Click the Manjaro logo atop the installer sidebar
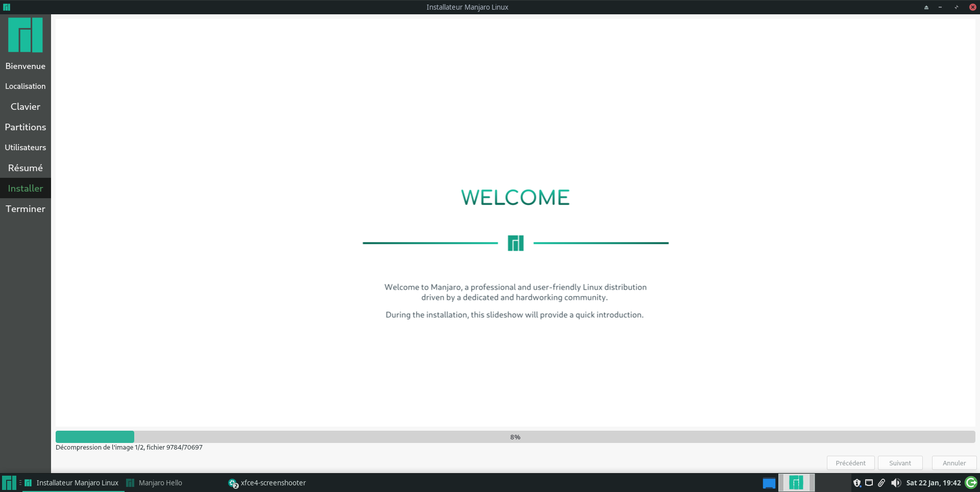Screen dimensions: 980x492 [x=25, y=35]
